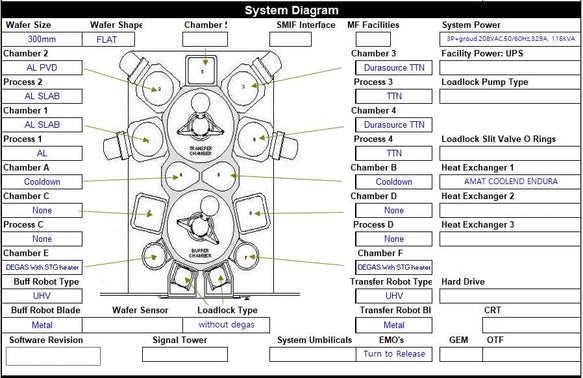Image resolution: width=583 pixels, height=378 pixels.
Task: Click chamber 3 circle in the diagram
Action: tap(242, 87)
